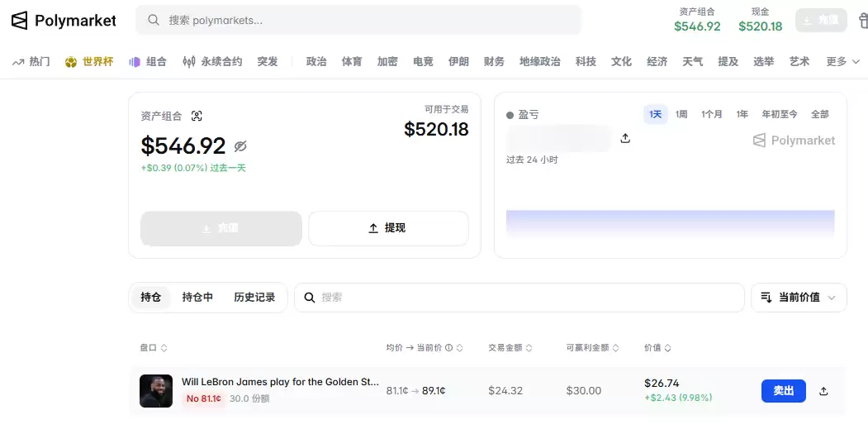This screenshot has height=434, width=868.
Task: Open the 科技 category
Action: [586, 61]
